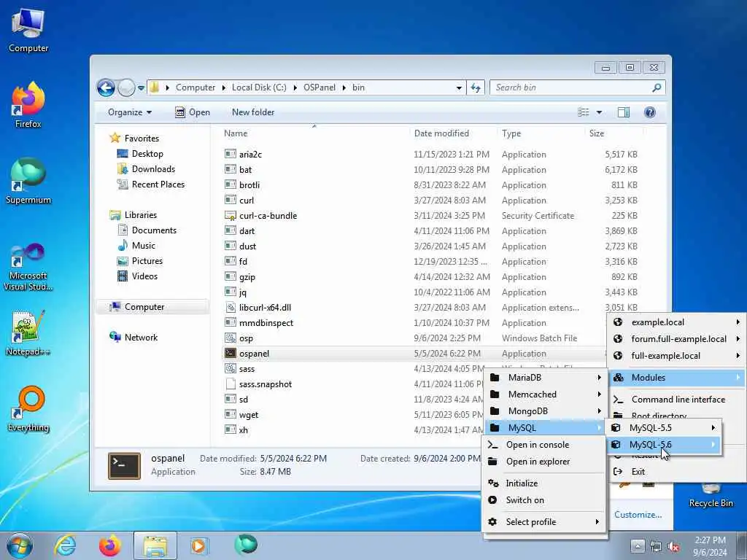Select the Modules menu entry
This screenshot has width=747, height=560.
pyautogui.click(x=677, y=378)
